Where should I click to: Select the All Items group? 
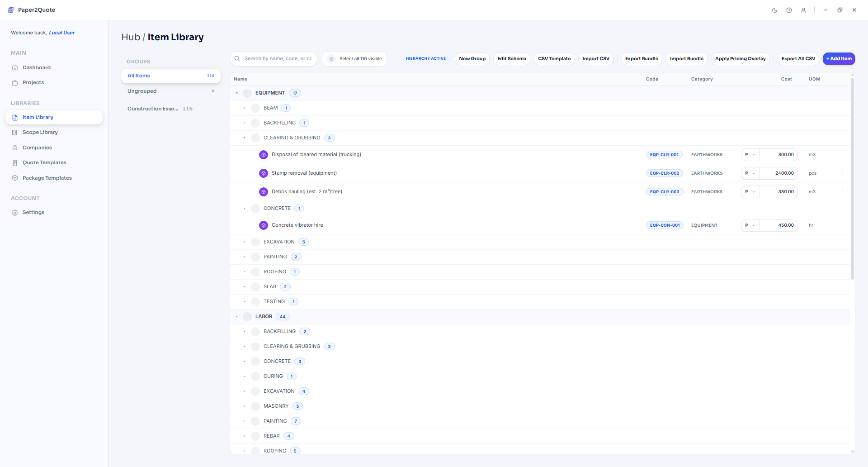[x=171, y=76]
